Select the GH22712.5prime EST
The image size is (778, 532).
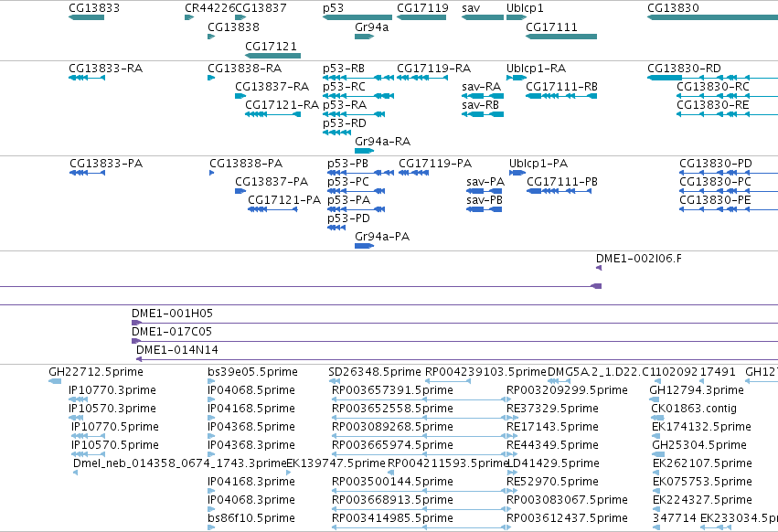tap(55, 381)
